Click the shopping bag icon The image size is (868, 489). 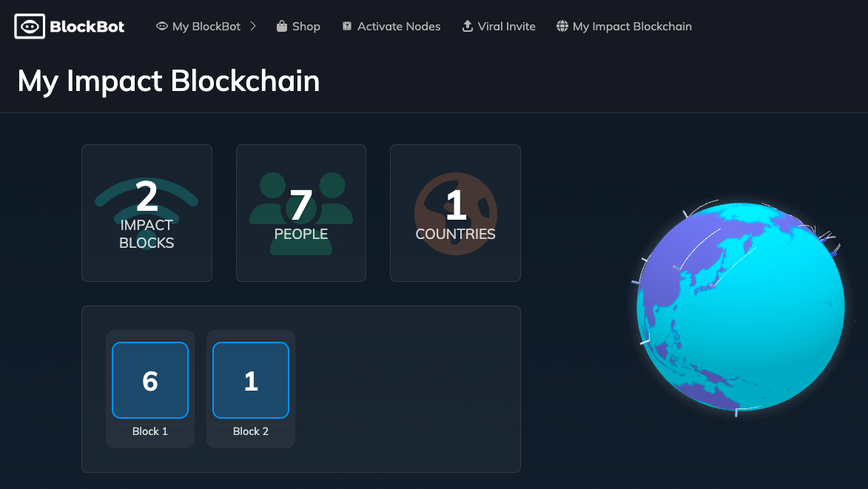pos(282,26)
